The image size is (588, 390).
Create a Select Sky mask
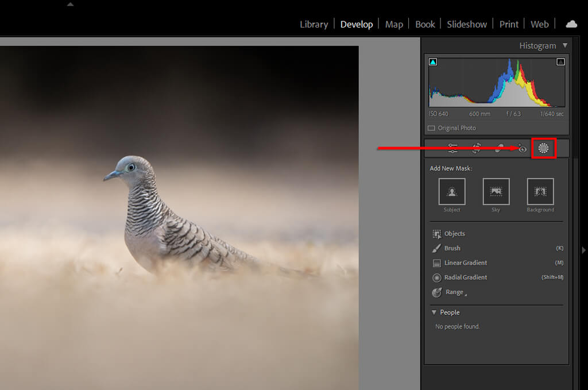pos(496,192)
